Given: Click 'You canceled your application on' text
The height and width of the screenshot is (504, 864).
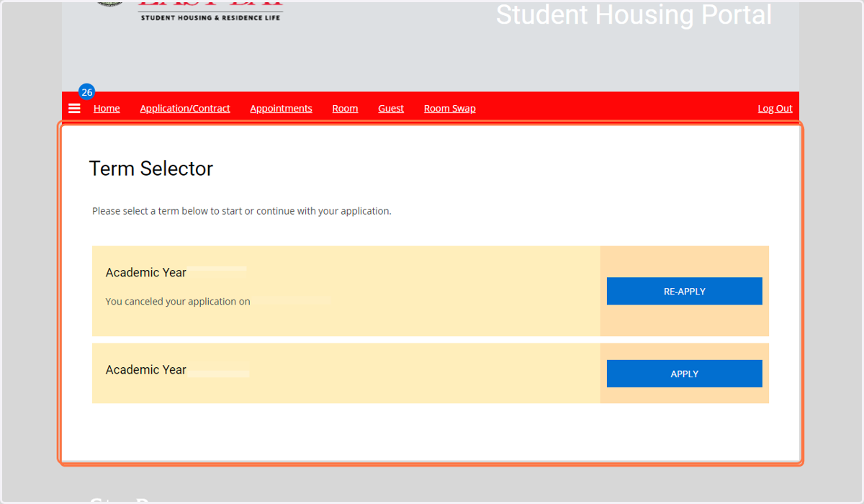Looking at the screenshot, I should (x=178, y=302).
